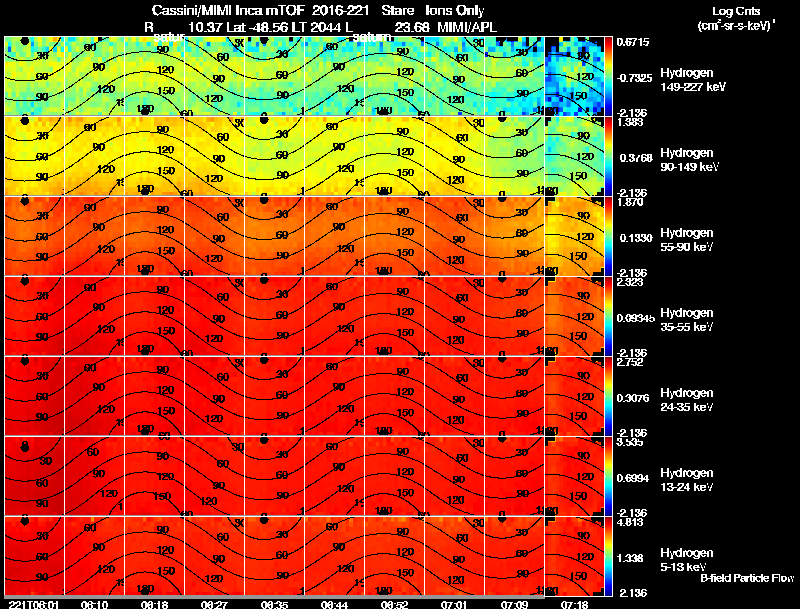Click the '06:18' time axis label

(154, 604)
